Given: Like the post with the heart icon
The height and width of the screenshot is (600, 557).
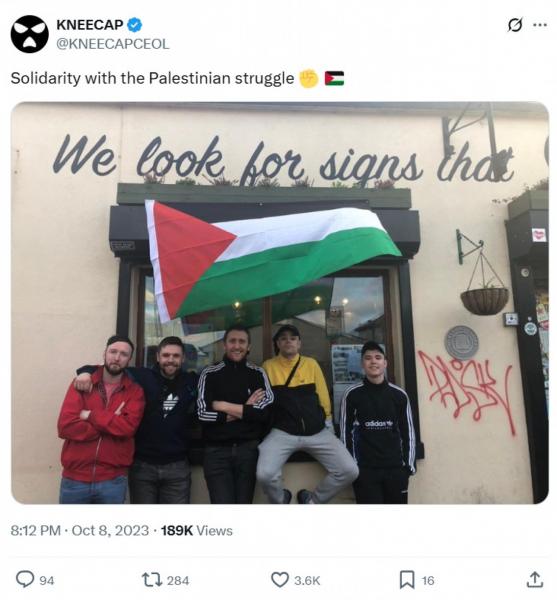Looking at the screenshot, I should (x=280, y=579).
